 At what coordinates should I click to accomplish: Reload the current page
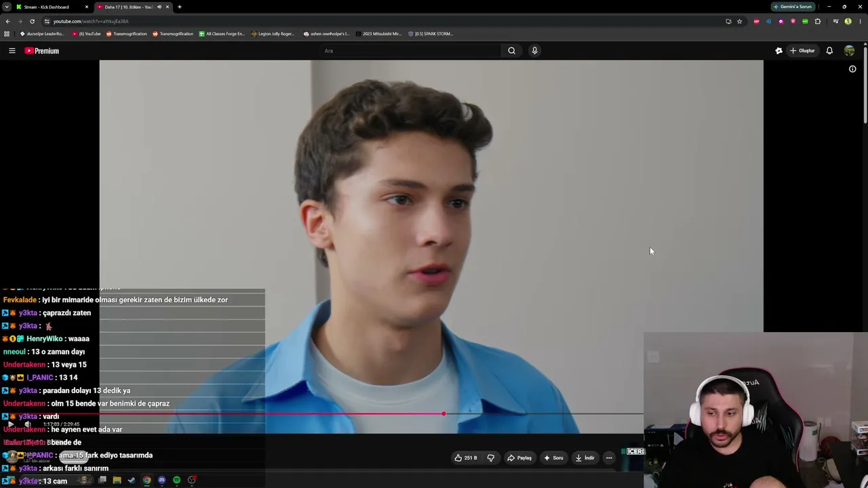click(x=32, y=21)
